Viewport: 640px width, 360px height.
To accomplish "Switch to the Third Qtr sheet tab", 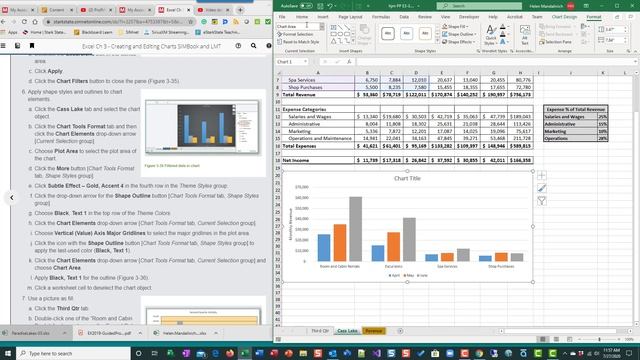I will [x=320, y=331].
